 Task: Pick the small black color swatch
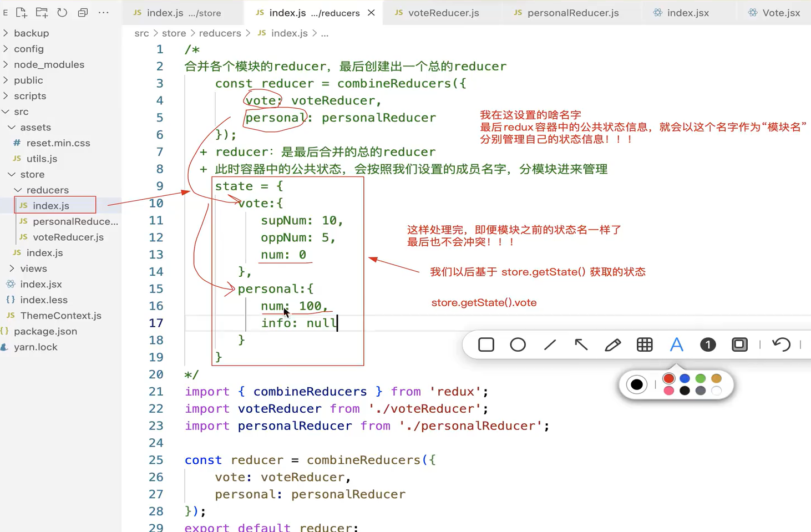pos(685,391)
